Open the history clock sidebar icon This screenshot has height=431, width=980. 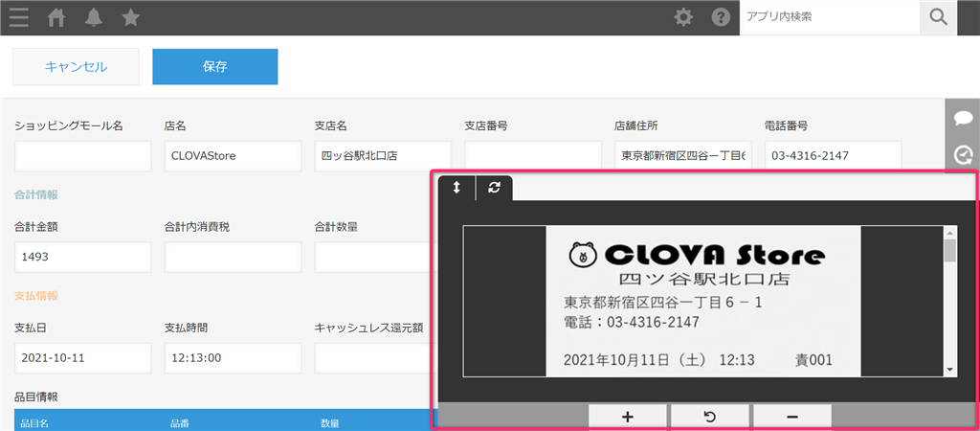click(x=963, y=154)
